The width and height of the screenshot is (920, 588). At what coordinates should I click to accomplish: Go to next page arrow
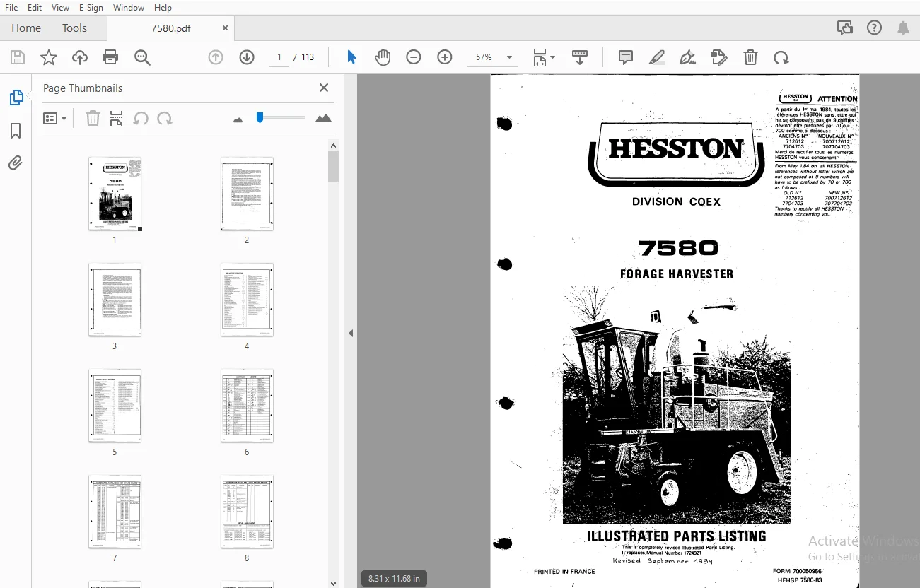[x=247, y=57]
